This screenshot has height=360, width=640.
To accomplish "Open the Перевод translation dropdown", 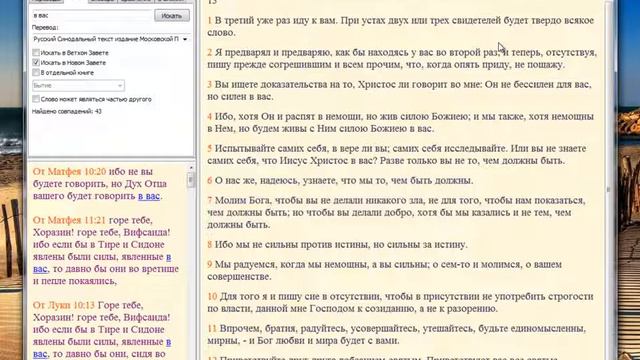I will pos(111,39).
